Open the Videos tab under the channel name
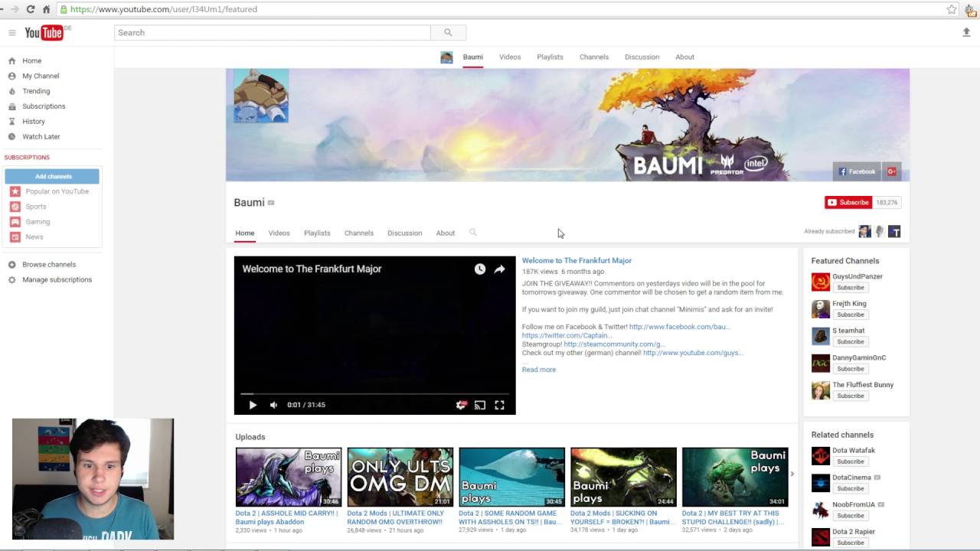 [279, 233]
